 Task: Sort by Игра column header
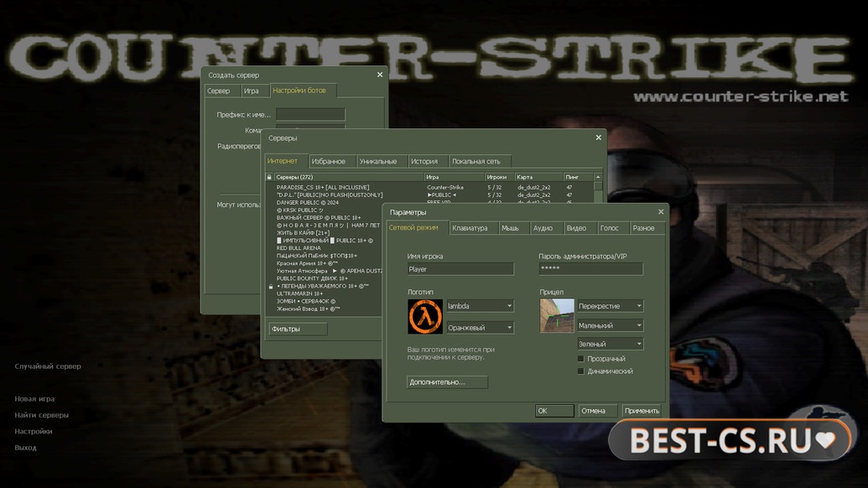coord(454,177)
